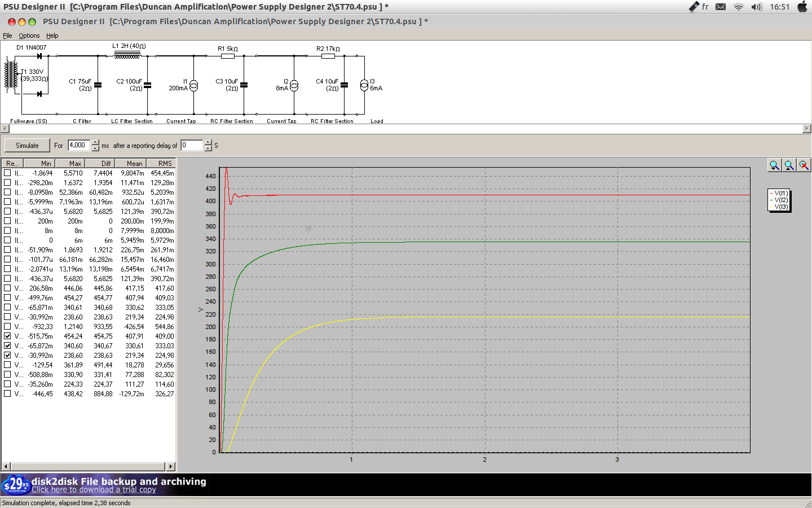Check the row with Min 206,58m
Screen dimensions: 812x508
(7, 288)
